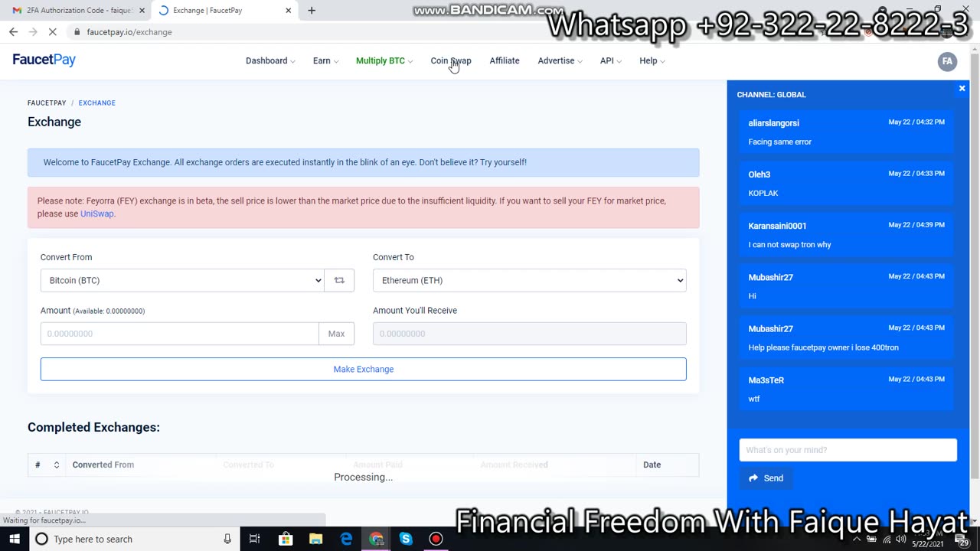This screenshot has height=551, width=980.
Task: Click the FA profile avatar
Action: click(x=947, y=61)
